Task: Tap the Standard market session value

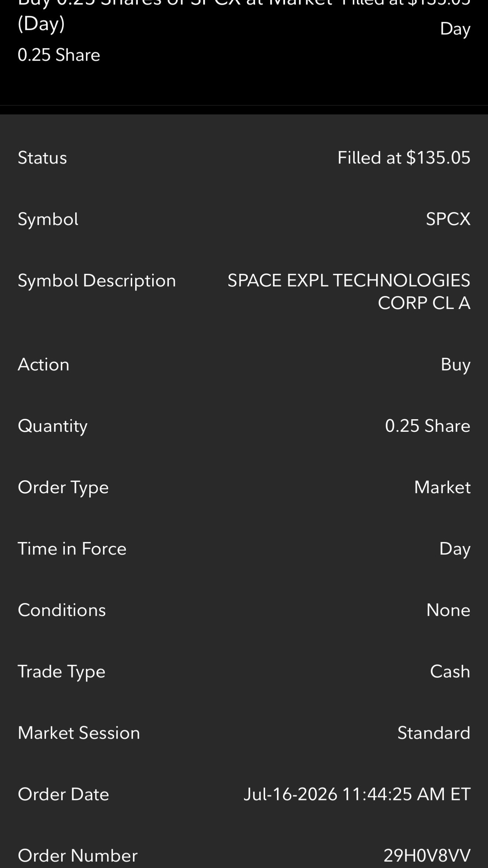Action: (434, 733)
